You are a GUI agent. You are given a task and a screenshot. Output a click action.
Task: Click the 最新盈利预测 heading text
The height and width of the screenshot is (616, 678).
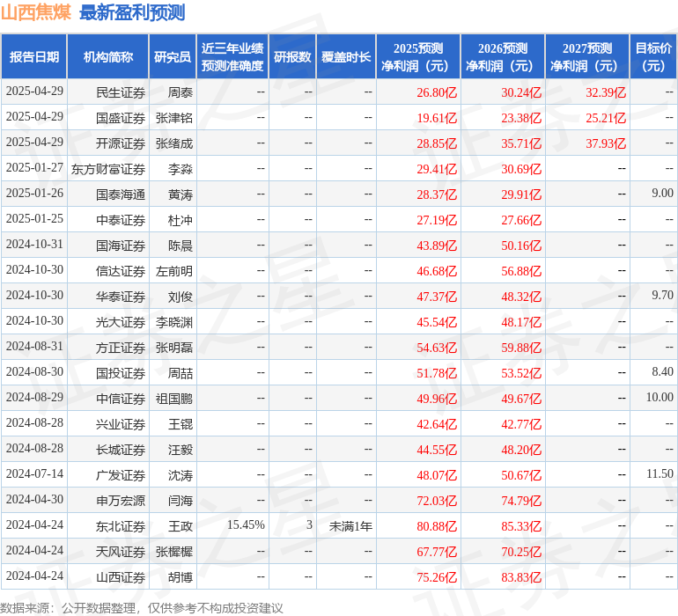point(132,12)
